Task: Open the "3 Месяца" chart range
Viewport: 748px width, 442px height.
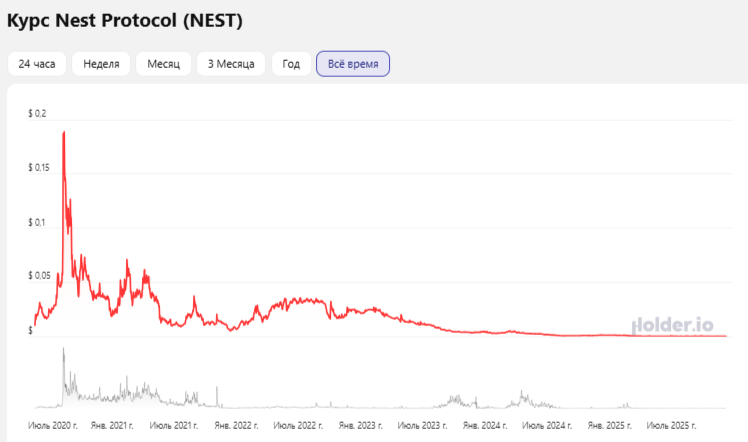Action: pyautogui.click(x=230, y=64)
